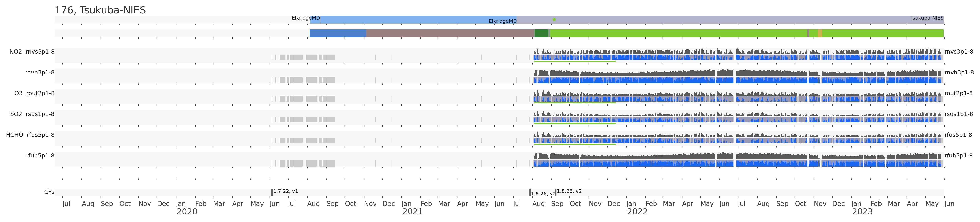The width and height of the screenshot is (980, 222).
Task: Click the 176, Tsukuba-NIES chart title
Action: click(100, 10)
